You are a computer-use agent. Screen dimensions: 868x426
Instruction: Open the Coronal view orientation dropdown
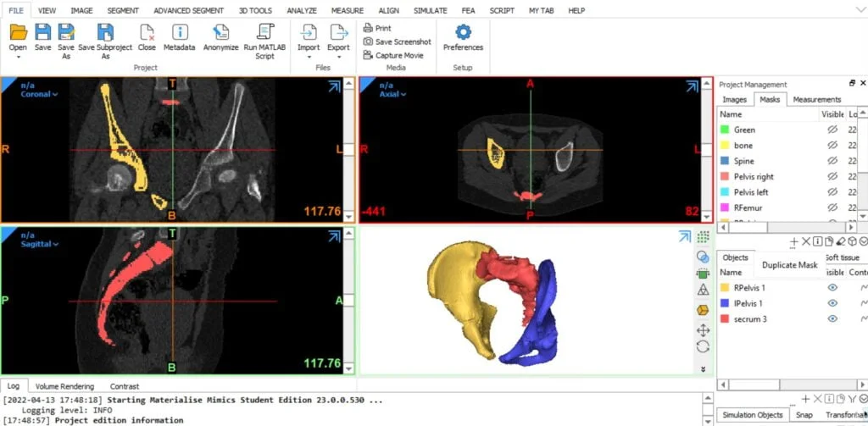[39, 94]
